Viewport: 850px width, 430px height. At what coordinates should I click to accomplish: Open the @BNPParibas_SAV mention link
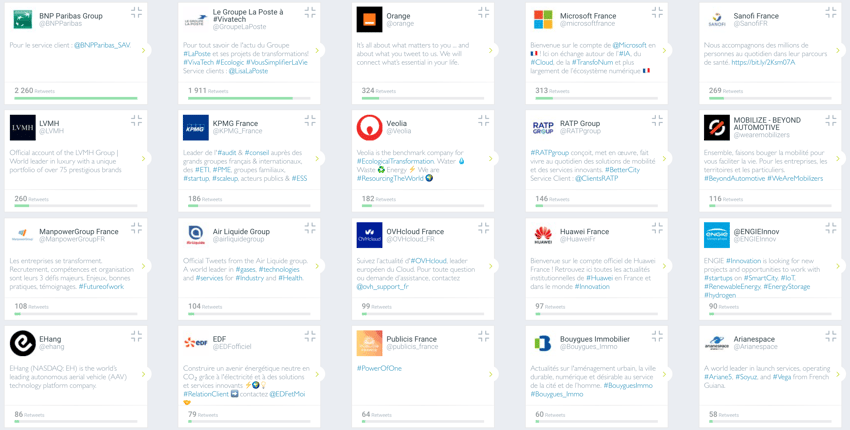102,45
